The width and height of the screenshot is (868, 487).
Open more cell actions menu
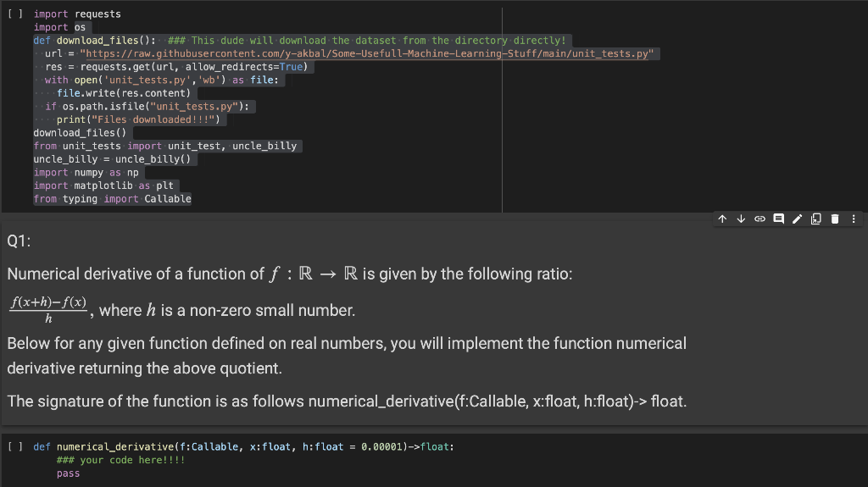854,219
